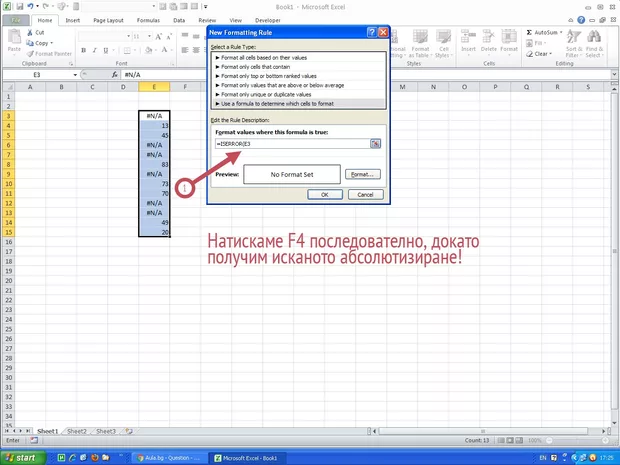Toggle Underline formatting
The height and width of the screenshot is (465, 620).
pos(106,50)
